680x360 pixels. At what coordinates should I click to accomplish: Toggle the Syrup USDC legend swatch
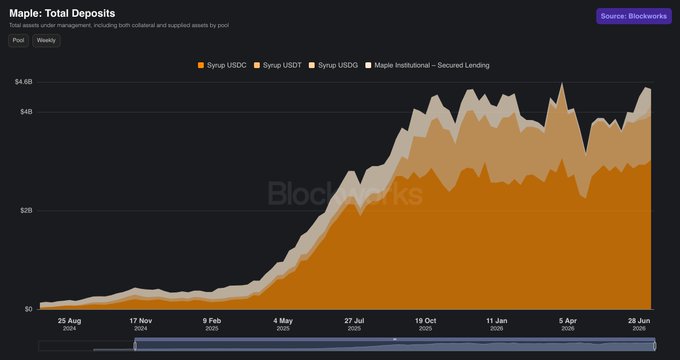201,65
